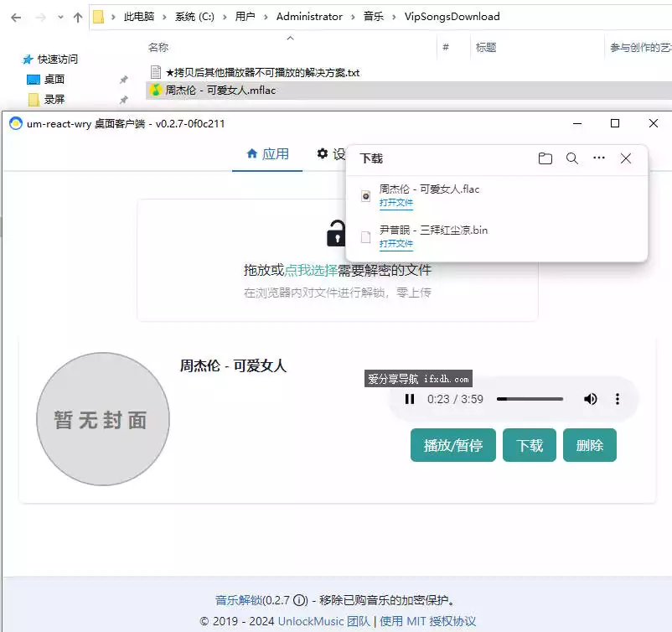672x632 pixels.
Task: Mute the audio with the speaker icon
Action: coord(589,400)
